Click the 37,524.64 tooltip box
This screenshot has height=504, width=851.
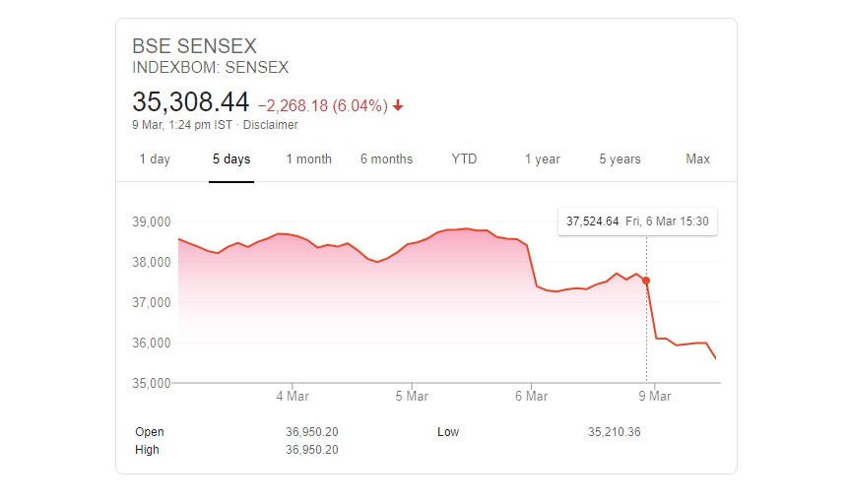click(x=637, y=221)
